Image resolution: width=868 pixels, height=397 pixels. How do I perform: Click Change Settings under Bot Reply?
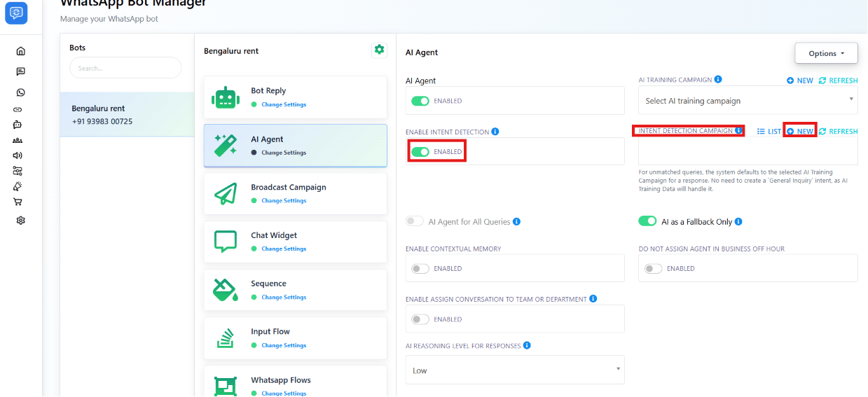pyautogui.click(x=284, y=104)
